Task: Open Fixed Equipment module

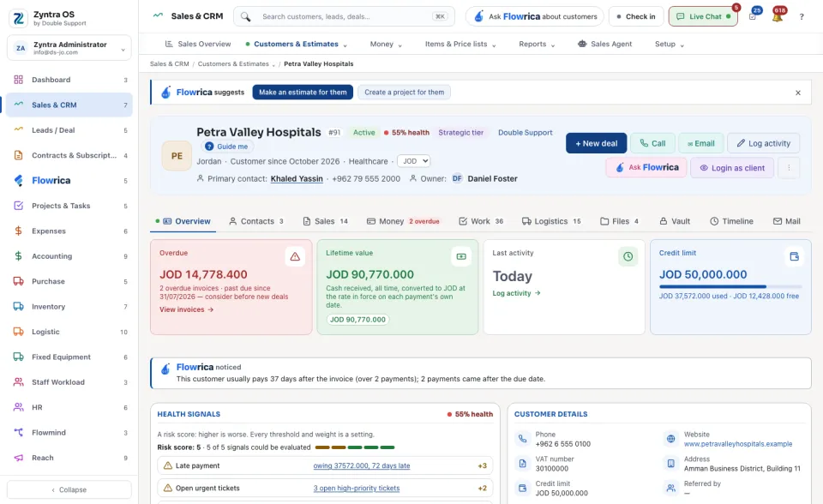Action: pos(69,357)
